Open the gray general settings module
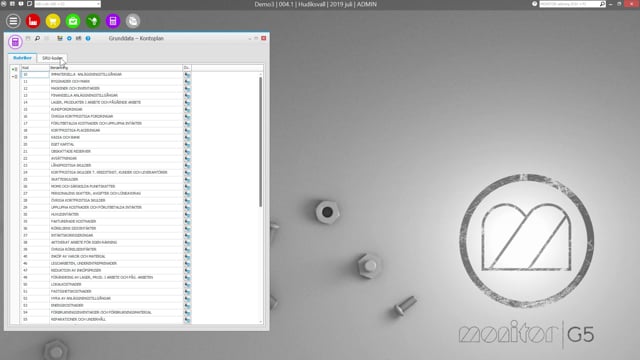Viewport: 640px width, 360px height. [x=133, y=21]
